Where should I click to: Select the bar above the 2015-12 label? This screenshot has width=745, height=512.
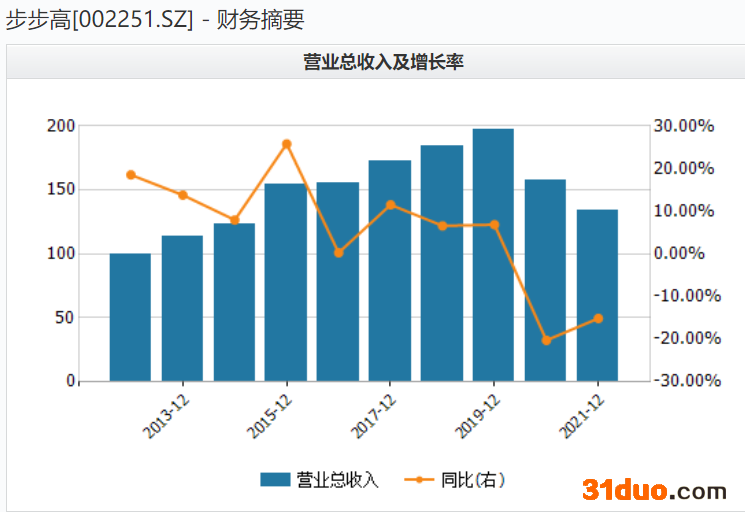286,282
